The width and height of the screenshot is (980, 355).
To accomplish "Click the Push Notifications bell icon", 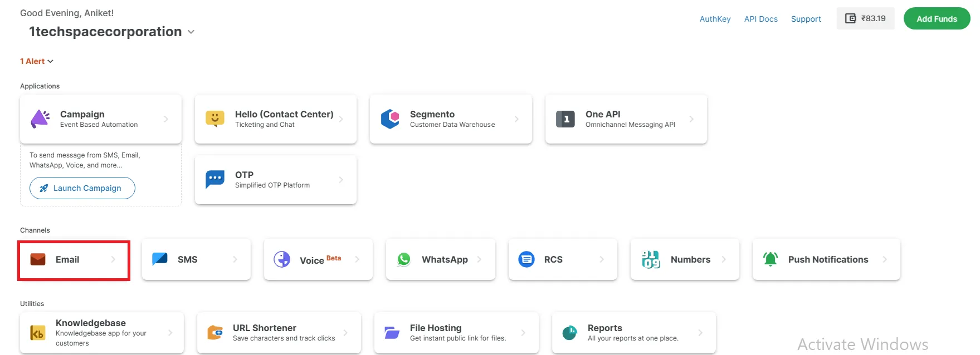I will click(x=771, y=259).
